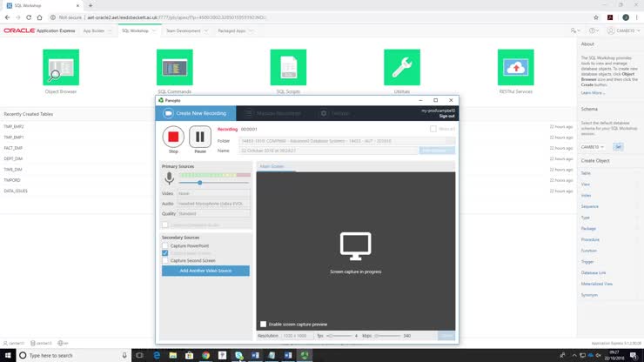Uncheck the Capture Main Screen checkbox
The image size is (644, 362).
[x=165, y=253]
